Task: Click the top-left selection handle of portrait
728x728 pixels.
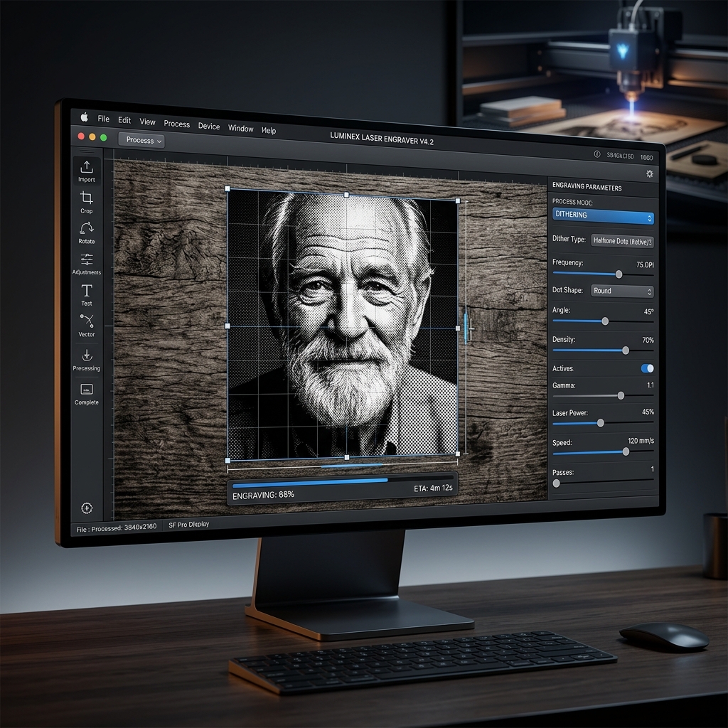Action: click(x=227, y=188)
